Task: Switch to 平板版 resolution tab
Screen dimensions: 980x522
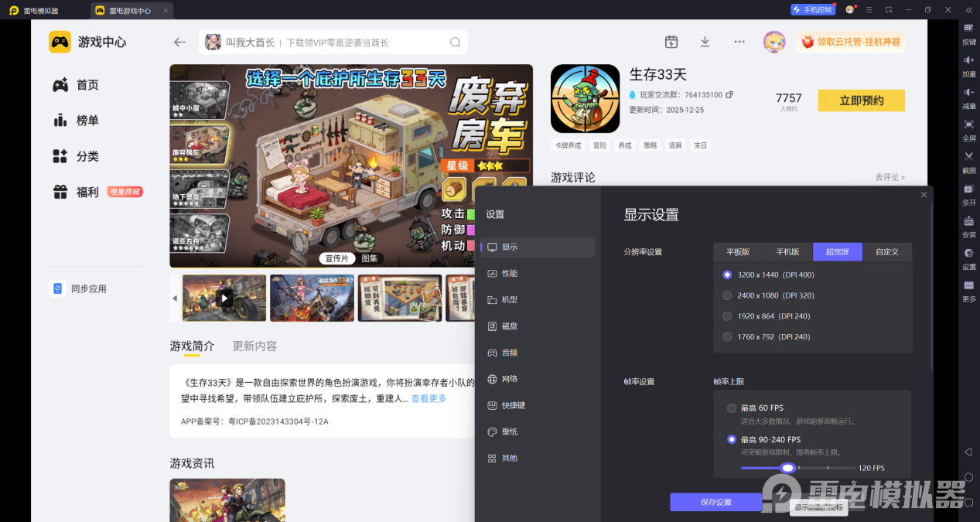Action: click(738, 252)
